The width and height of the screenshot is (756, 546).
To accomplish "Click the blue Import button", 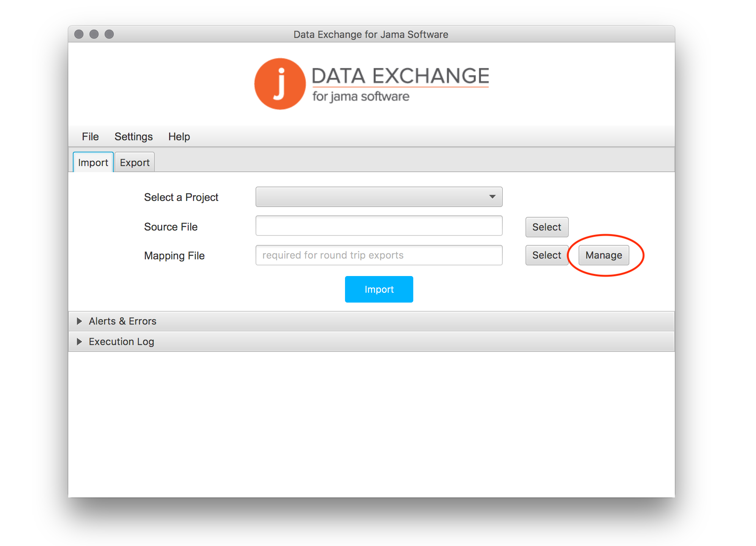I will click(379, 289).
